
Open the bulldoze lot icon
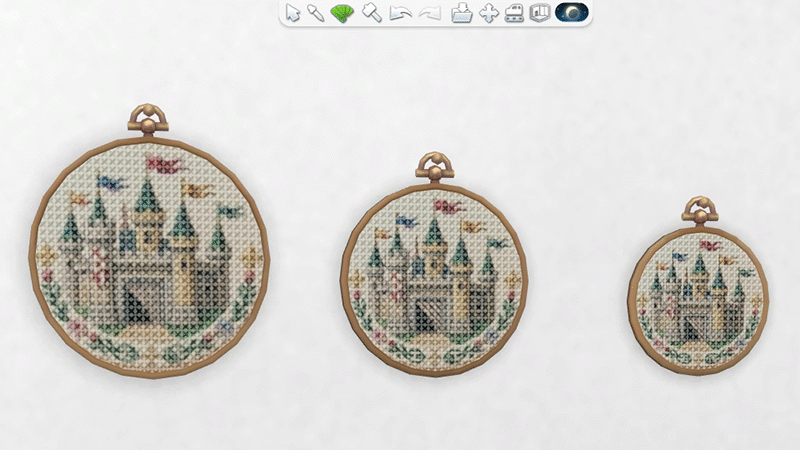514,13
